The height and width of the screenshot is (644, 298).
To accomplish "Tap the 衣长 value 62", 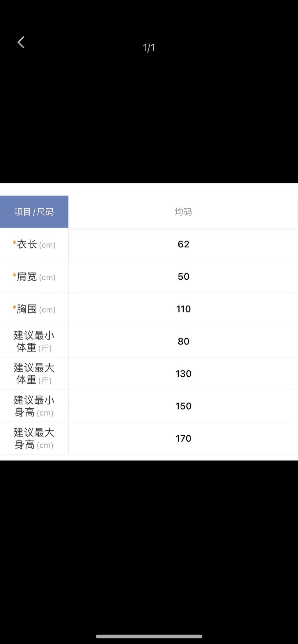I will (x=183, y=244).
